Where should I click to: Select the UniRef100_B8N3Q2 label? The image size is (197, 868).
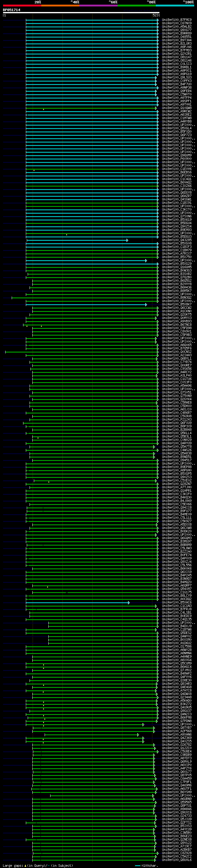click(177, 297)
